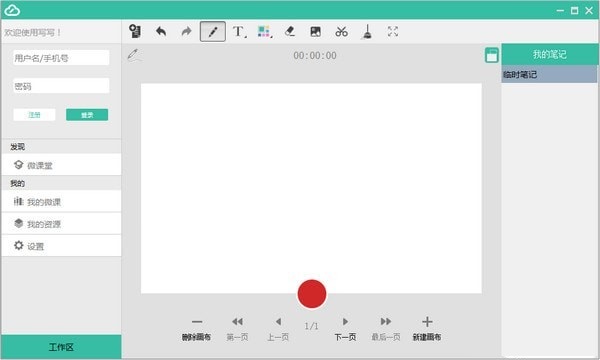This screenshot has height=360, width=600.
Task: Click the green Login button
Action: pos(87,114)
